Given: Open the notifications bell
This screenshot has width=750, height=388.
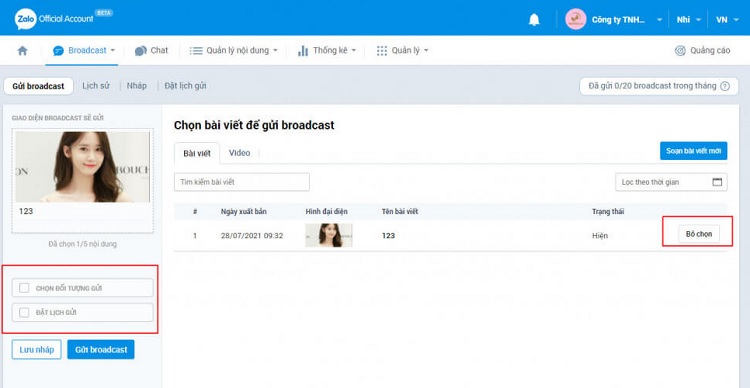Looking at the screenshot, I should tap(534, 20).
